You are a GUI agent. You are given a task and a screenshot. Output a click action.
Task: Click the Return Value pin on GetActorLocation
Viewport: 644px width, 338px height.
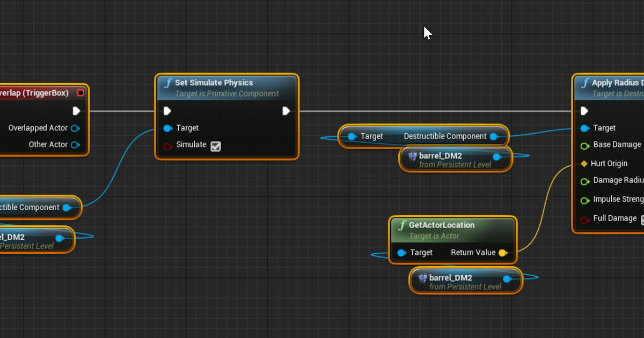click(x=502, y=252)
